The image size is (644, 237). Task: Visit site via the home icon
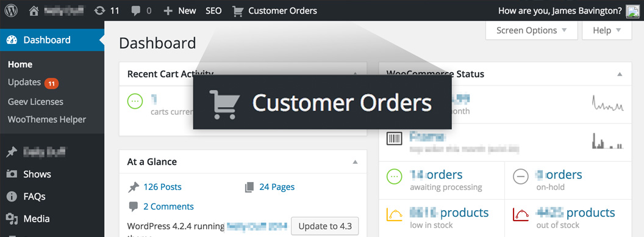[34, 11]
